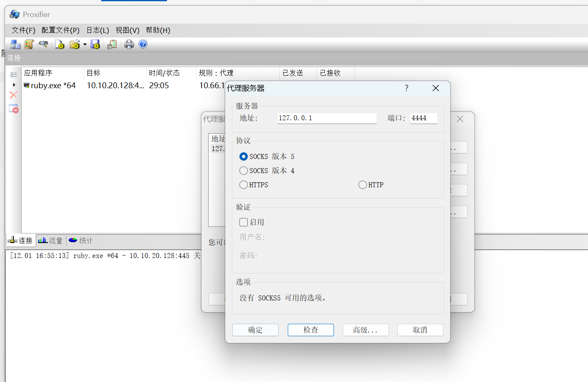Screen dimensions: 588x382
Task: Click the 时间/状态 column header
Action: tap(172, 73)
